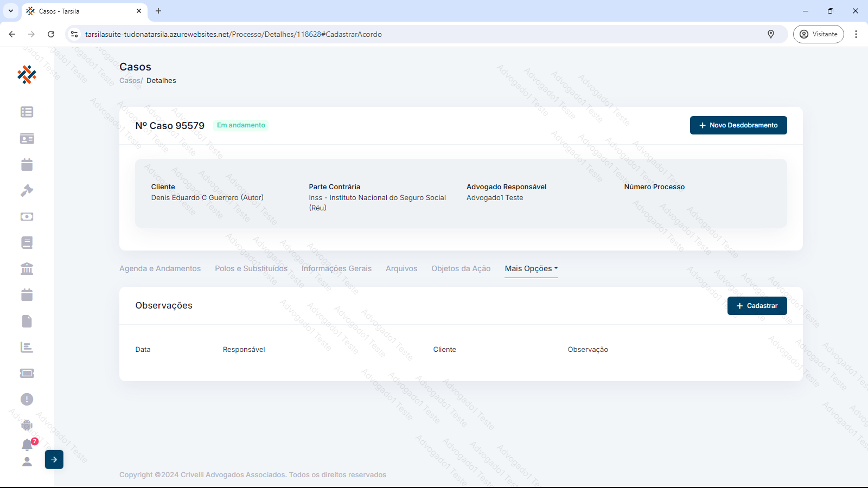Expand the Mais Opções dropdown
This screenshot has width=868, height=488.
tap(531, 268)
